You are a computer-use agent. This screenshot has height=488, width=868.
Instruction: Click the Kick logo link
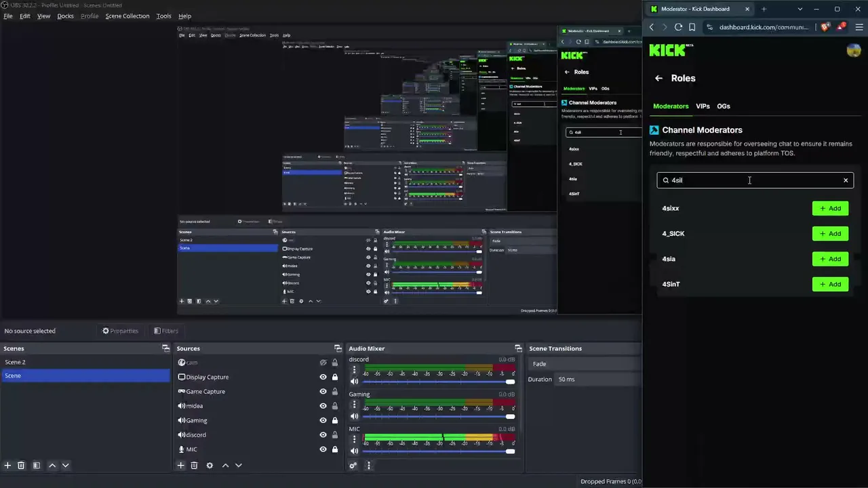pos(671,51)
